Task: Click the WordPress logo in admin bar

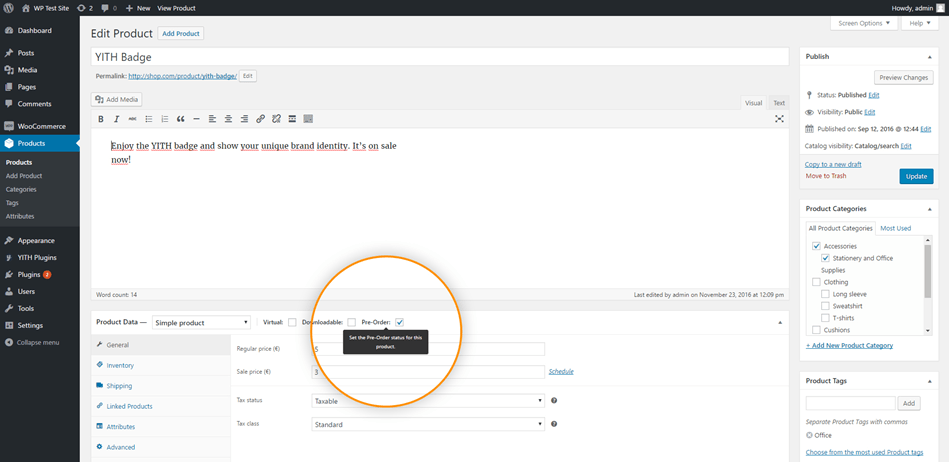Action: click(x=9, y=8)
